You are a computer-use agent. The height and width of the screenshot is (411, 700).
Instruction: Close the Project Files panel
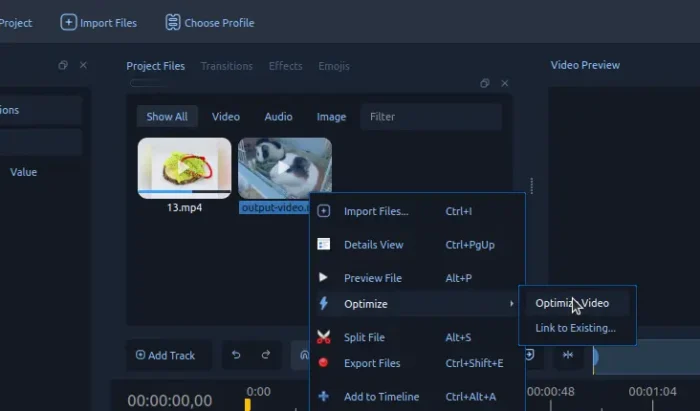point(505,84)
